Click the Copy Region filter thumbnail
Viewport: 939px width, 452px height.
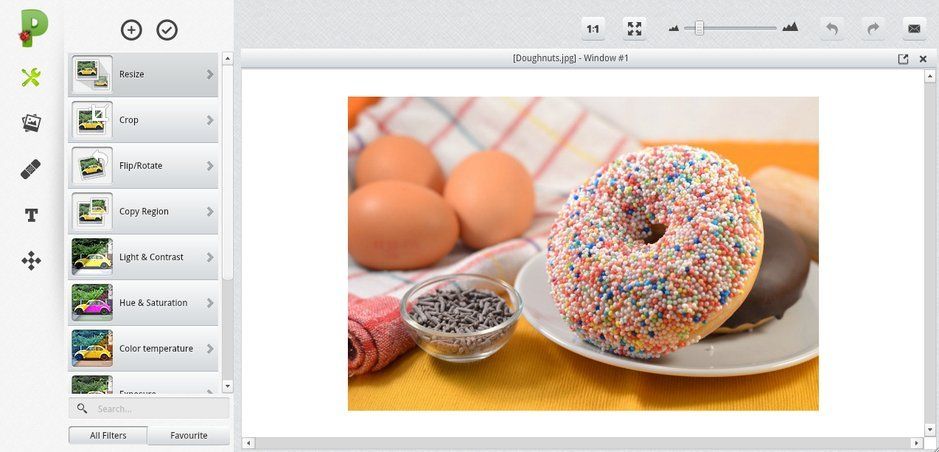92,211
